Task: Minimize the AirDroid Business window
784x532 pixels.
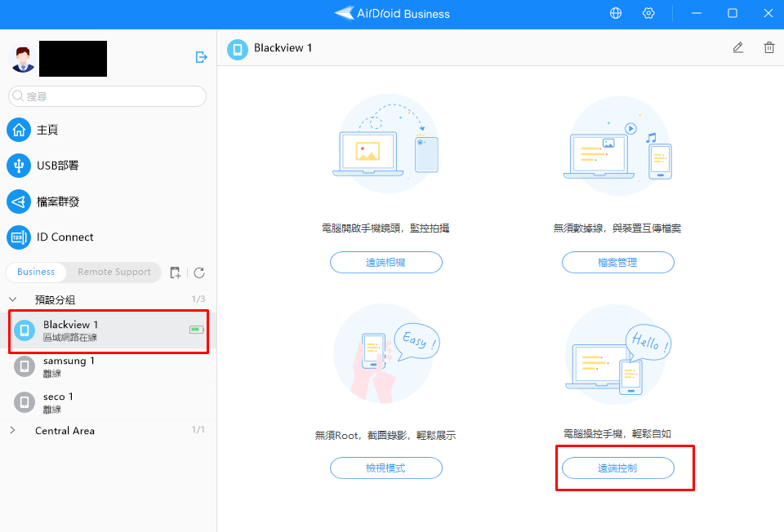Action: (697, 14)
